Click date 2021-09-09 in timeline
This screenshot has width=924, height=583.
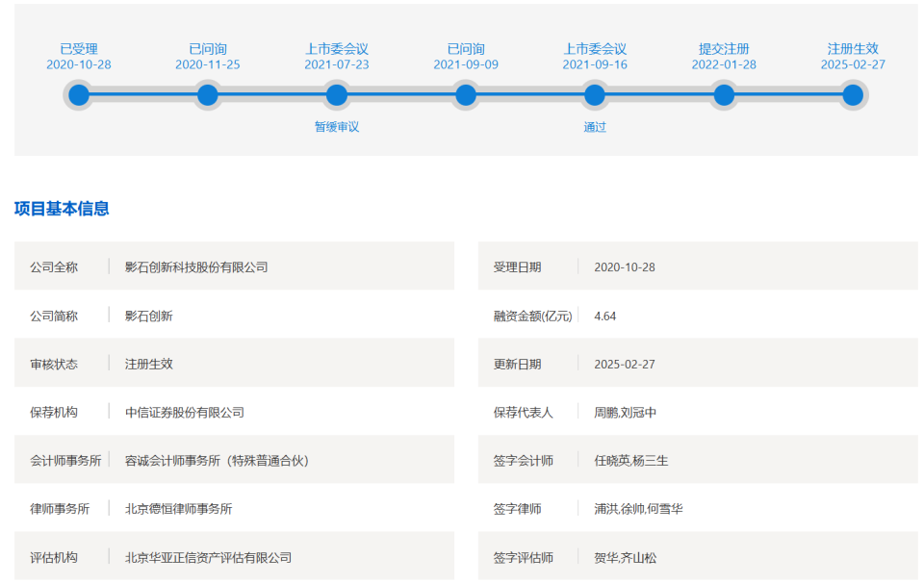click(x=466, y=64)
